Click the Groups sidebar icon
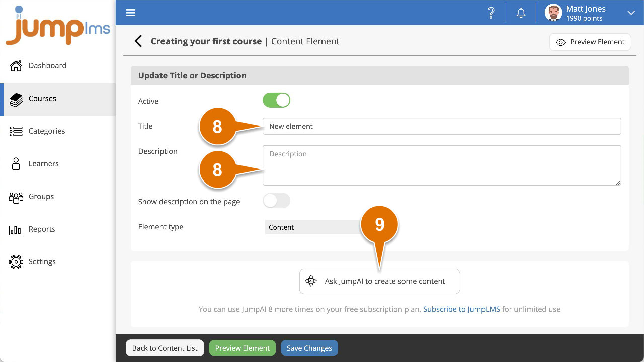Screen dimensions: 644x362 16,196
